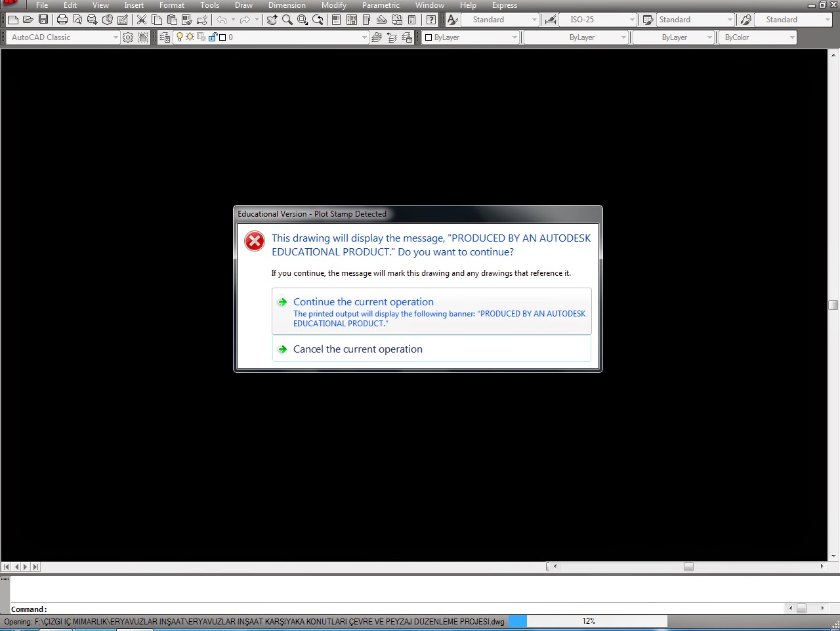The height and width of the screenshot is (631, 840).
Task: Click the New drawing icon
Action: point(12,20)
